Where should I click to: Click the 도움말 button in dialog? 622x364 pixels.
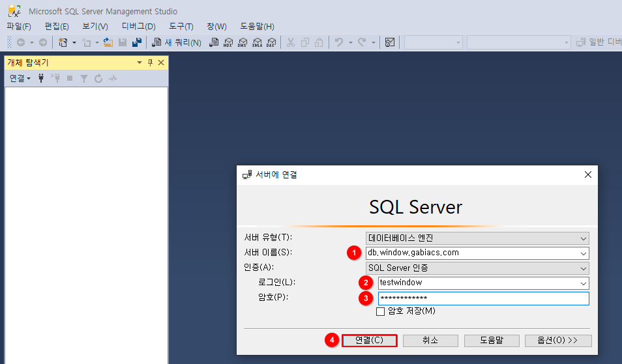click(492, 341)
